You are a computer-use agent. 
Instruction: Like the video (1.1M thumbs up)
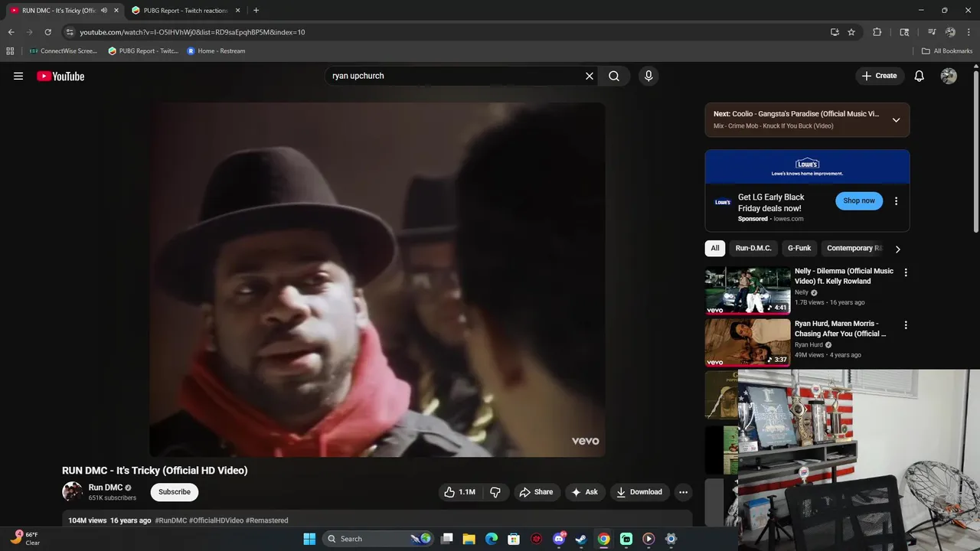pos(459,492)
